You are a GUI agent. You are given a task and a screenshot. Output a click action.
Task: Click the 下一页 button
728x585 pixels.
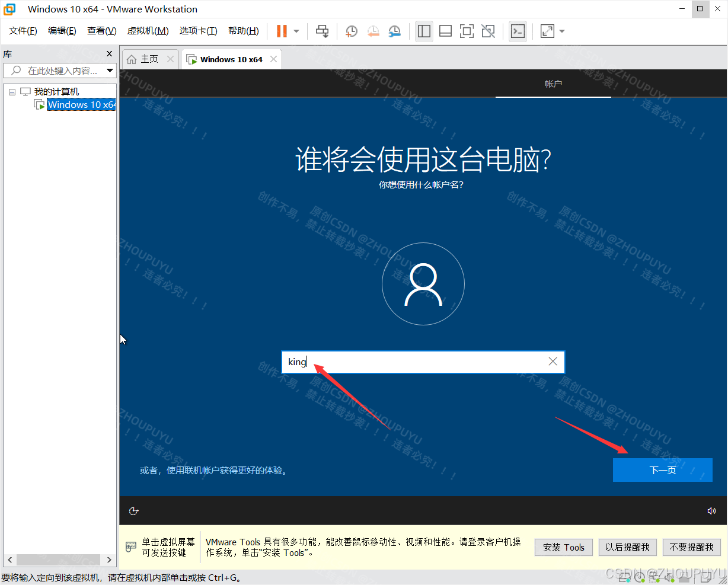pos(663,470)
